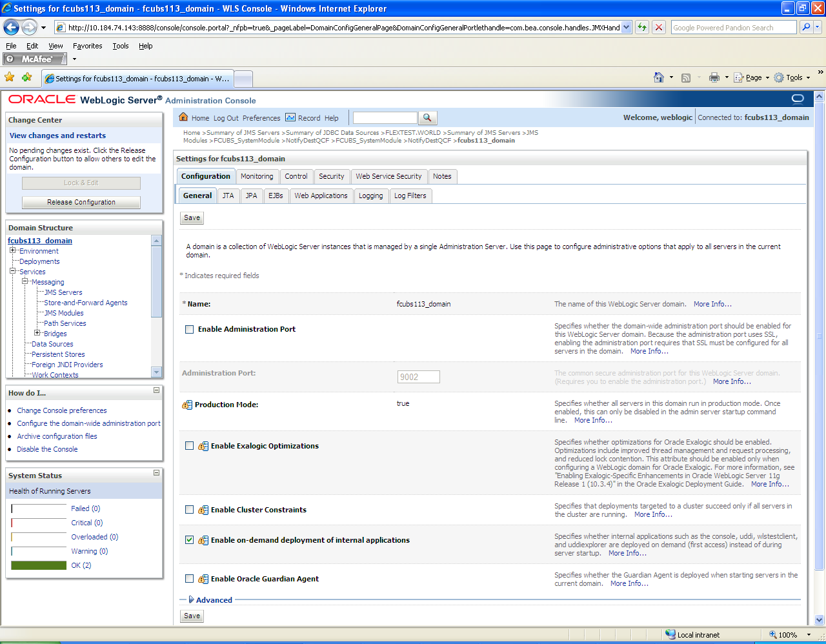Click the console Home house icon

pos(183,117)
